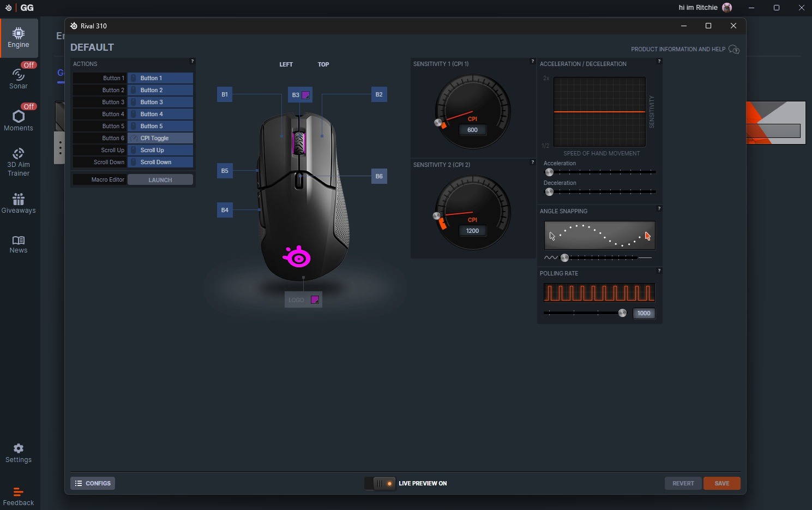Click the Polling Rate slider handle

coord(622,313)
